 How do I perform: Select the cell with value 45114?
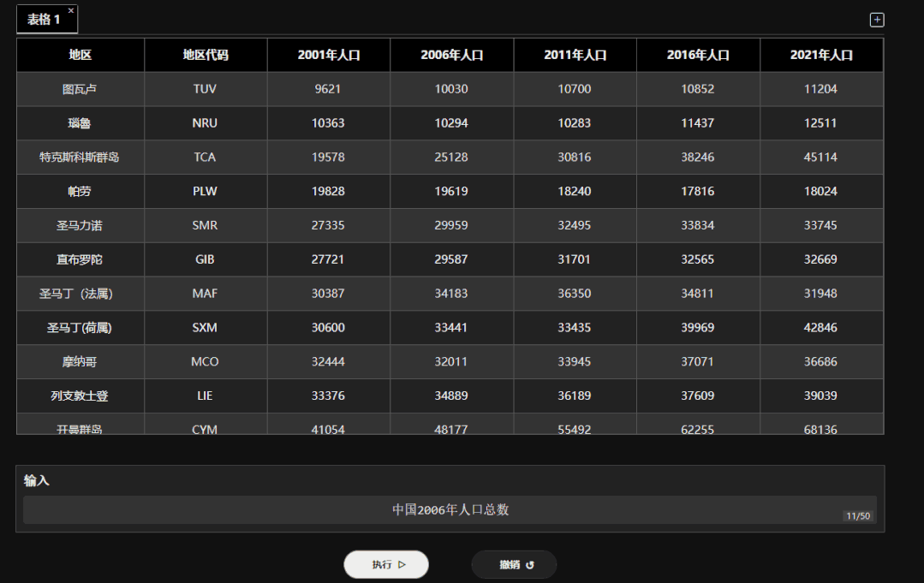[x=821, y=158]
